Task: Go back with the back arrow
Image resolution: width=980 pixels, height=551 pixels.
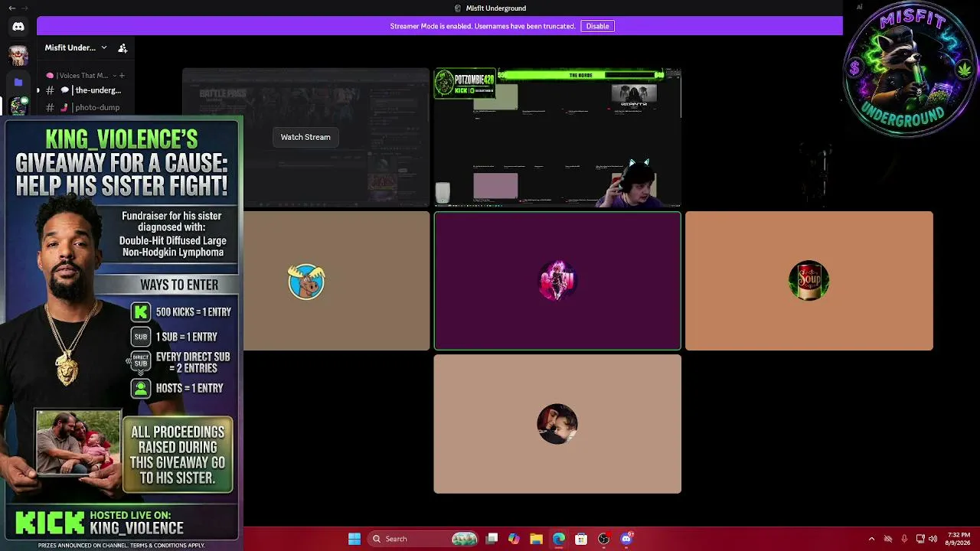Action: click(11, 8)
